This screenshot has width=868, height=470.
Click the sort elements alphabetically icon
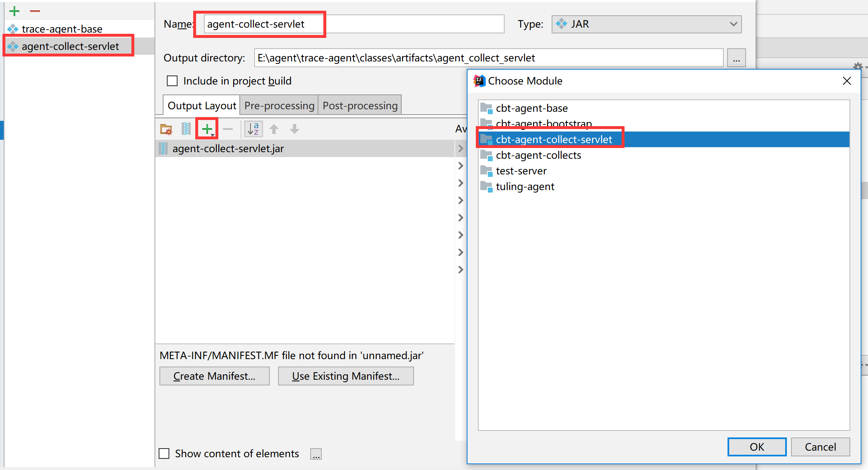click(253, 129)
